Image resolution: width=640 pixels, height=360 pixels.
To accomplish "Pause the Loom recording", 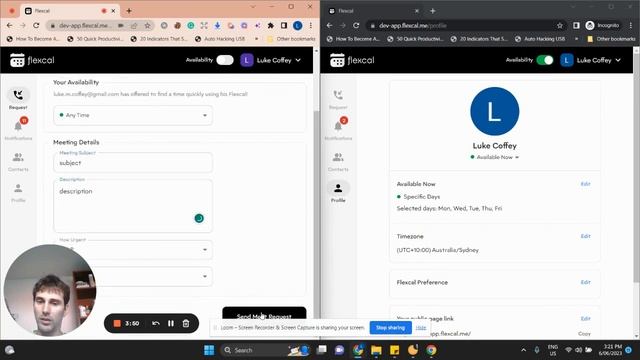I will pyautogui.click(x=171, y=323).
